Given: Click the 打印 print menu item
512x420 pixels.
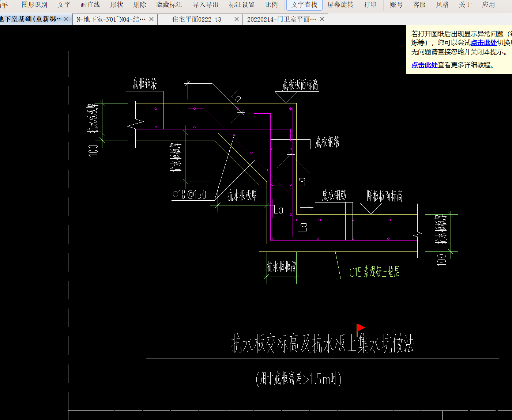Looking at the screenshot, I should point(370,5).
